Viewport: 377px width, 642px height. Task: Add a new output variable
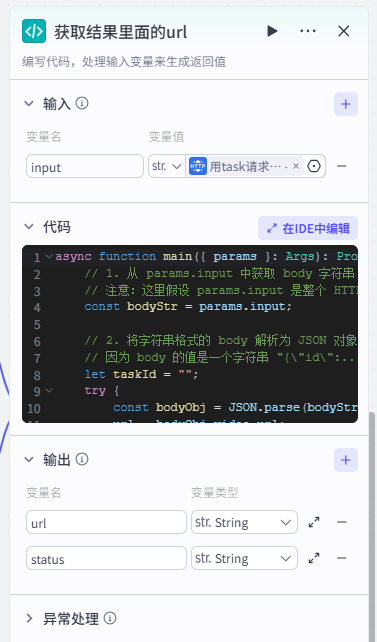[x=346, y=460]
